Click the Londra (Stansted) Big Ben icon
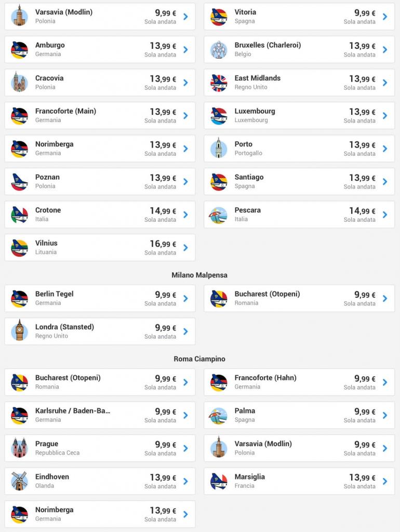This screenshot has width=400, height=532. [x=19, y=331]
